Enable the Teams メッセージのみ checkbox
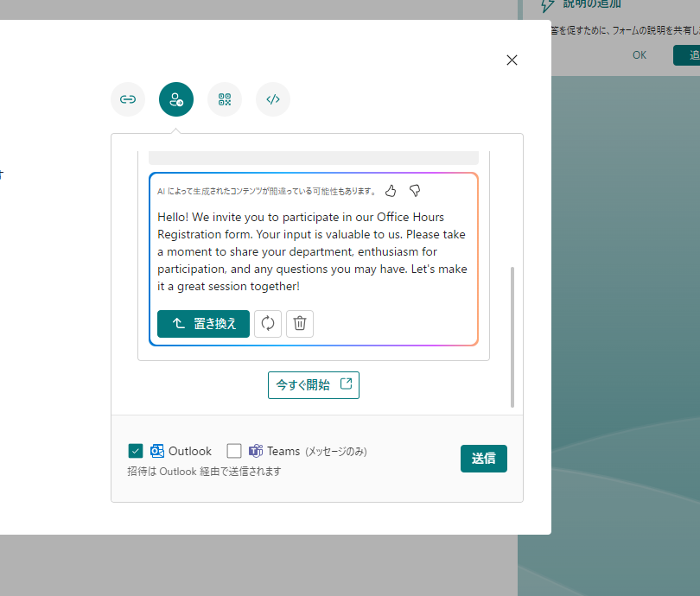 [x=233, y=450]
